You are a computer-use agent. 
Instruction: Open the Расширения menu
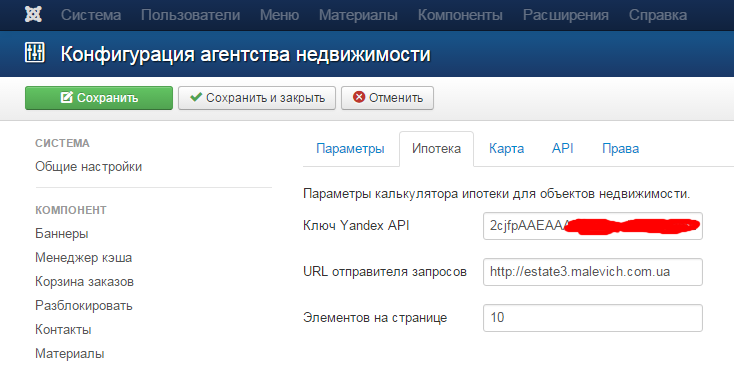point(565,15)
